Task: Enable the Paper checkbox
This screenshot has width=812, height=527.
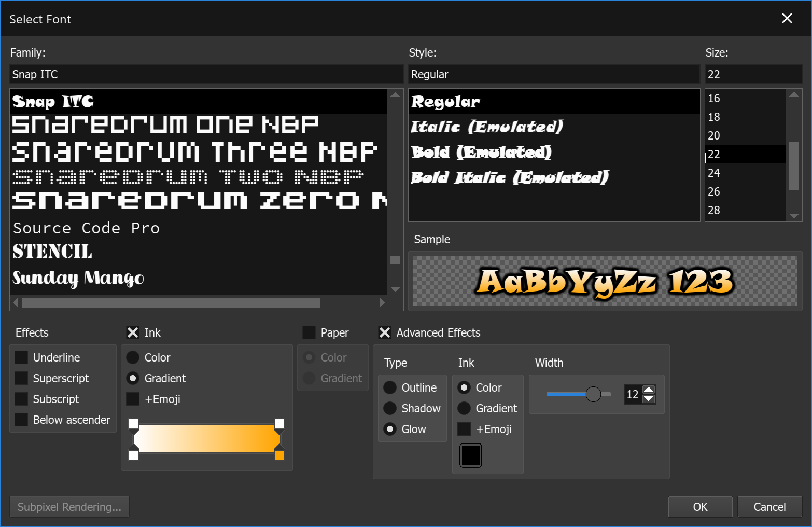Action: pyautogui.click(x=309, y=332)
